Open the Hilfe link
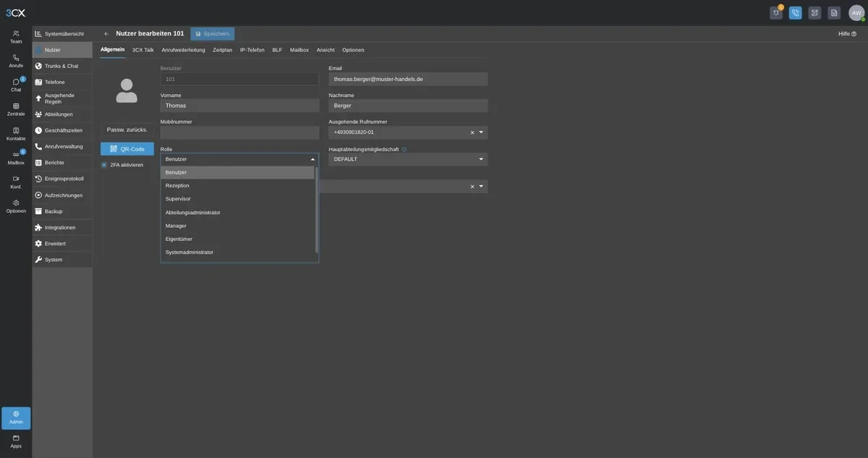 pos(847,34)
